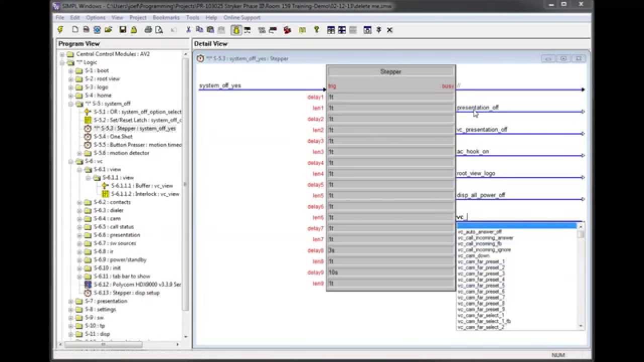The height and width of the screenshot is (362, 644).
Task: Collapse the S-6 : vc folder
Action: 71,161
